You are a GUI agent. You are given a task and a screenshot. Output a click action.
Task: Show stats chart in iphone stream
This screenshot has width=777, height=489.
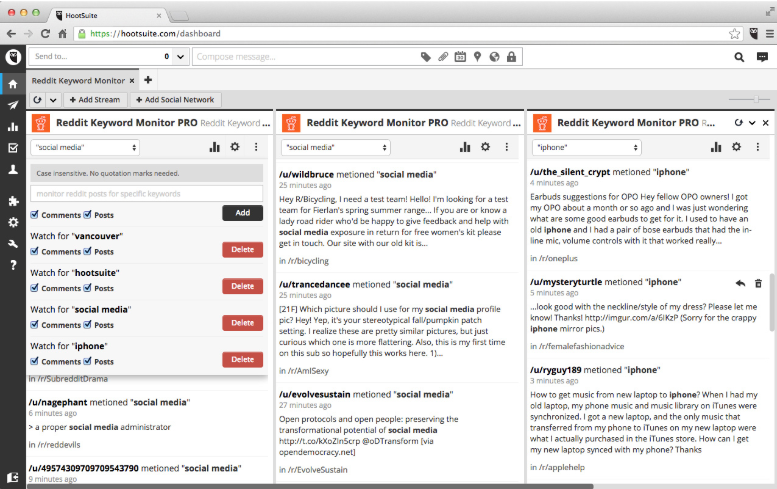tap(716, 147)
